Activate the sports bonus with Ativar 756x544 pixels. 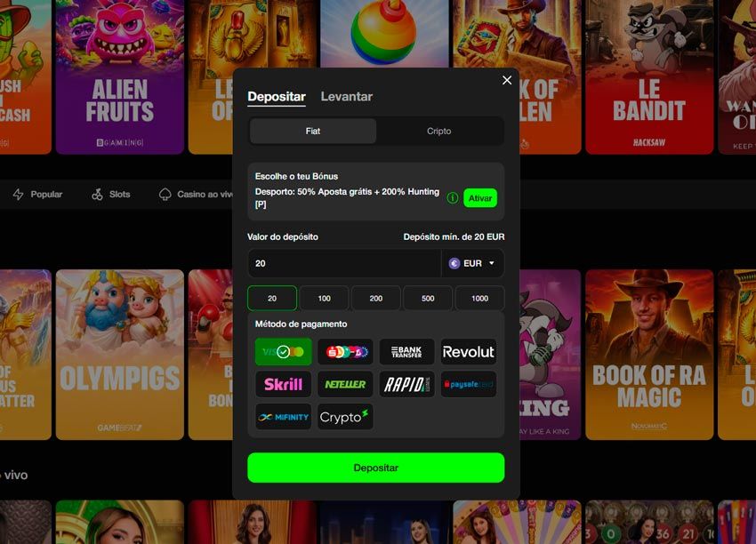click(480, 198)
